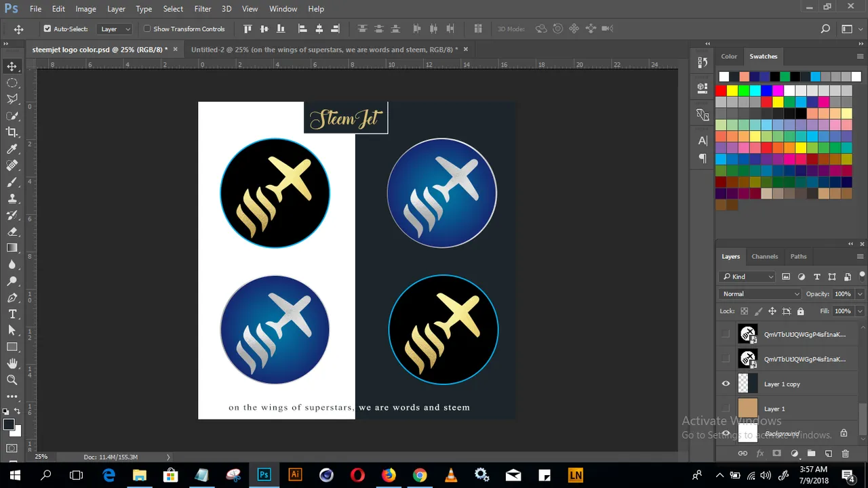
Task: Open the Filter menu
Action: (203, 9)
